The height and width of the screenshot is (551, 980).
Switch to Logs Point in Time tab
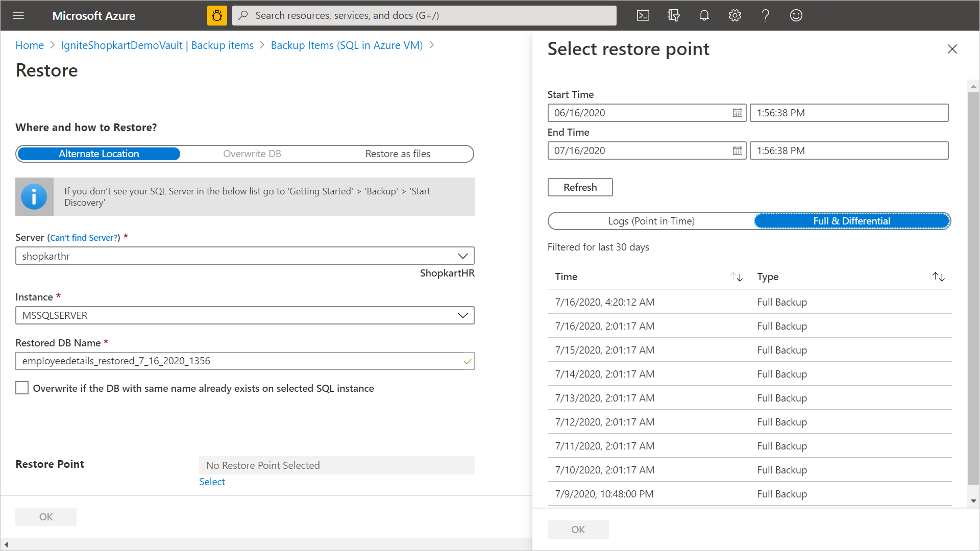(x=651, y=221)
